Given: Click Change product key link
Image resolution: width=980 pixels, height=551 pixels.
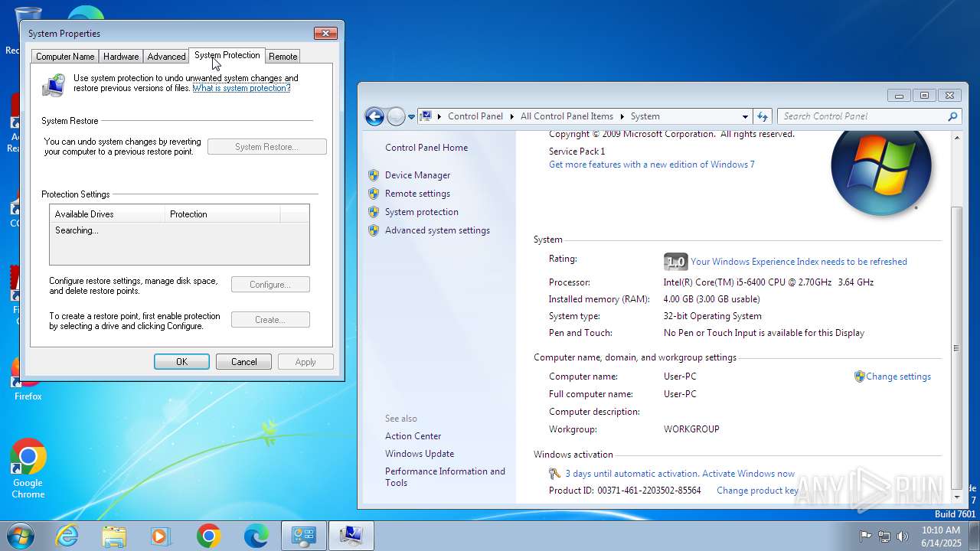Looking at the screenshot, I should (757, 491).
